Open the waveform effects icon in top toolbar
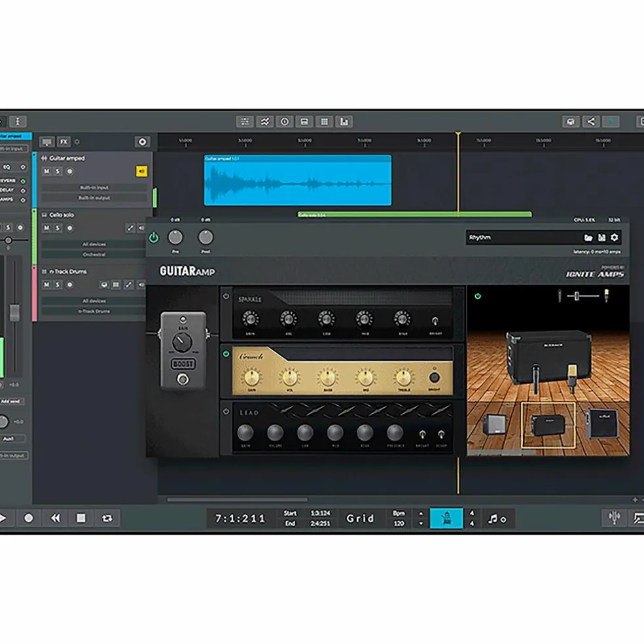 coord(264,122)
